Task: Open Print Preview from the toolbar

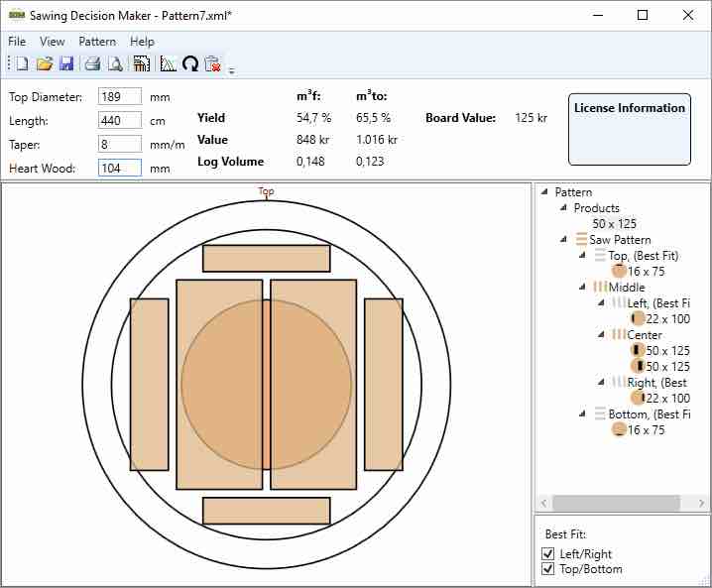Action: tap(115, 64)
